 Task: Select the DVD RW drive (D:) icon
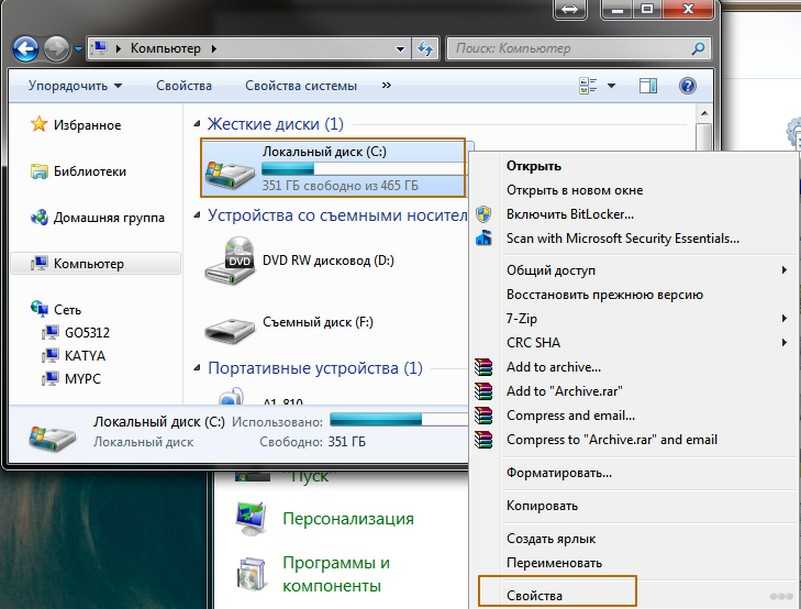pyautogui.click(x=228, y=261)
